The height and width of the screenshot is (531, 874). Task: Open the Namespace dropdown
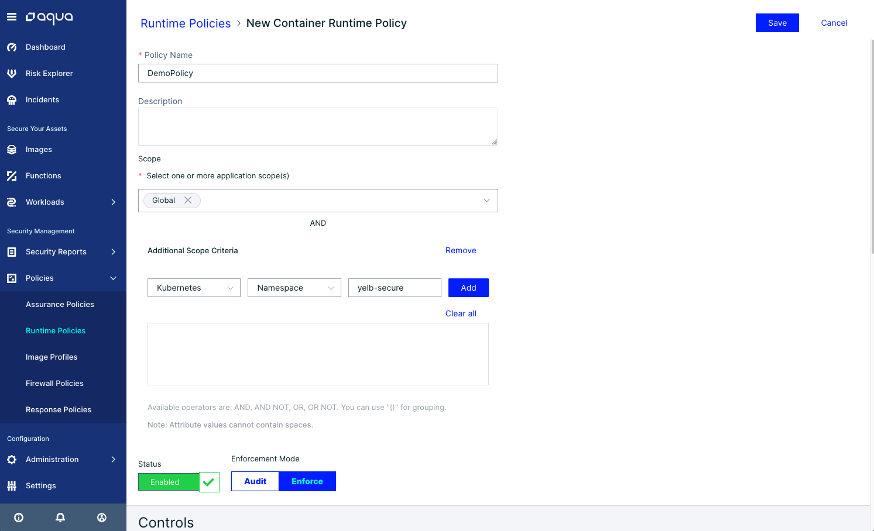[294, 288]
